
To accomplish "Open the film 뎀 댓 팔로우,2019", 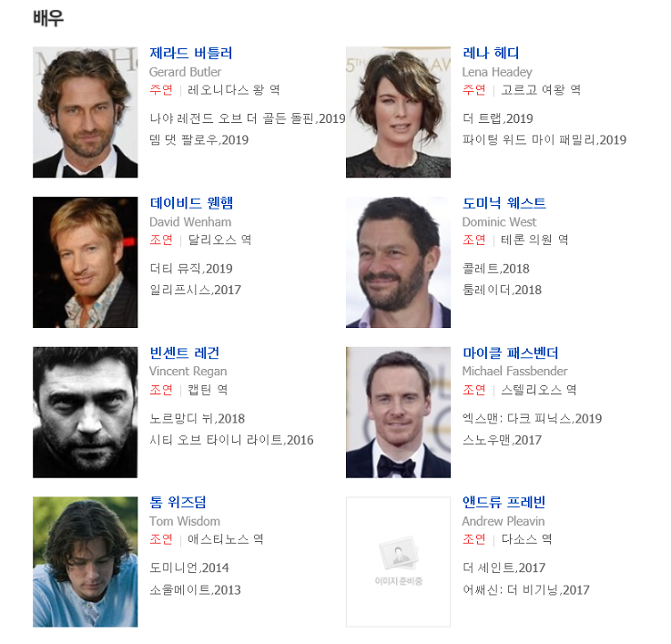I will pos(199,140).
